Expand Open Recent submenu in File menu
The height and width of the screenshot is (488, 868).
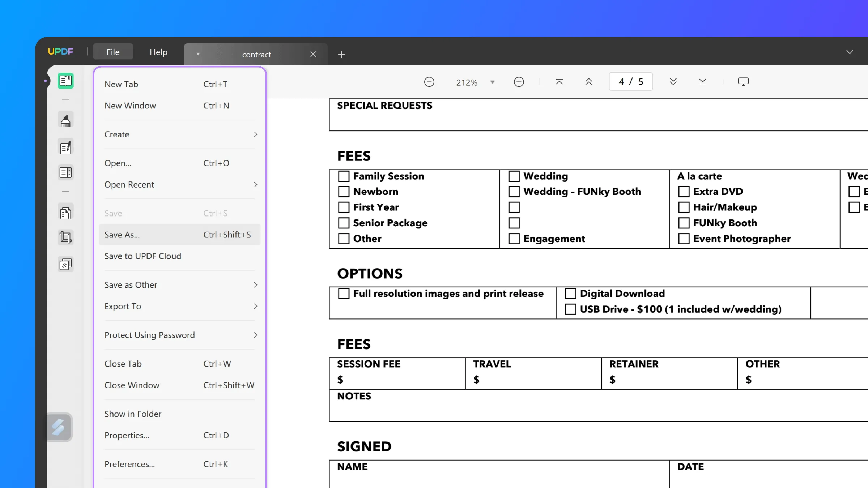pos(179,184)
